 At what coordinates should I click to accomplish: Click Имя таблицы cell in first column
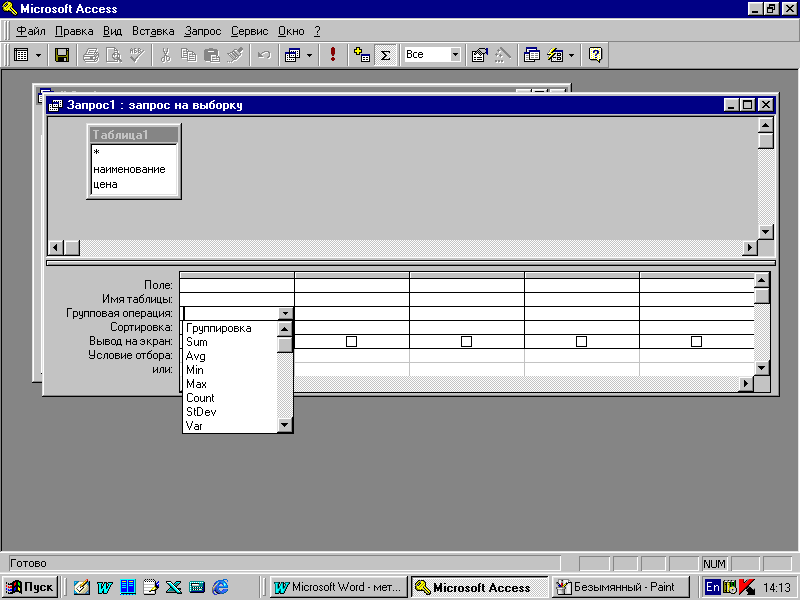click(237, 299)
